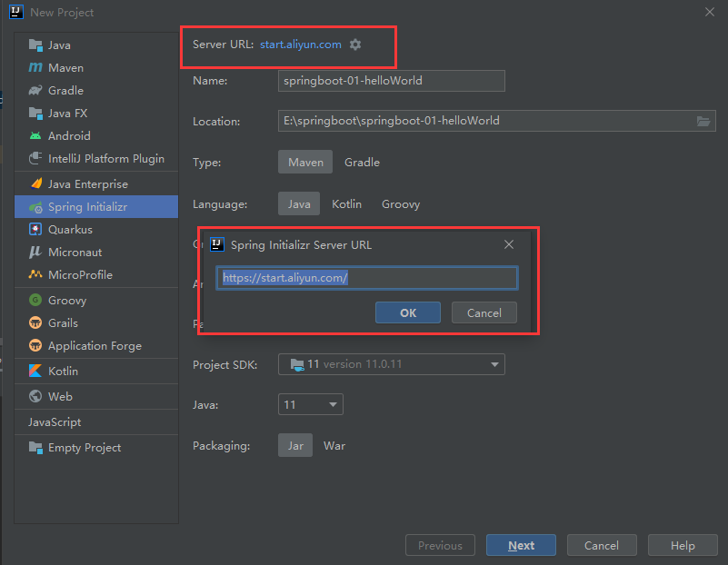Choose Kotlin as language
Image resolution: width=728 pixels, height=565 pixels.
(347, 203)
